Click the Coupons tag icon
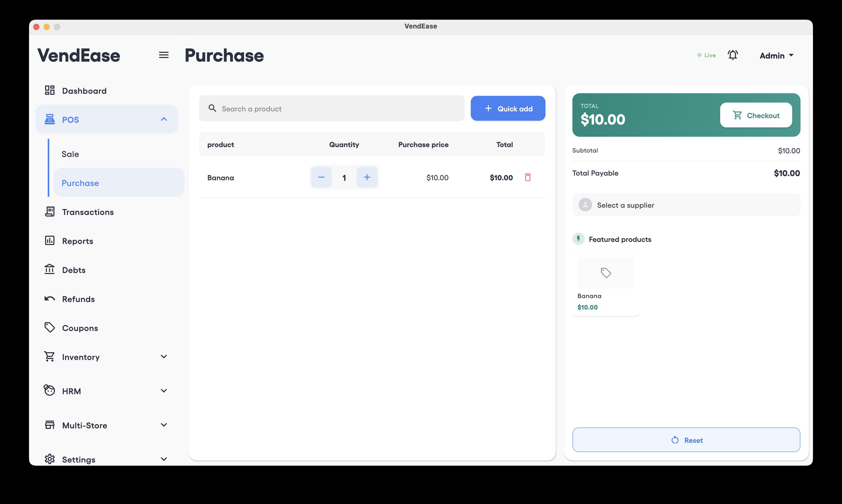Viewport: 842px width, 504px height. pyautogui.click(x=50, y=328)
